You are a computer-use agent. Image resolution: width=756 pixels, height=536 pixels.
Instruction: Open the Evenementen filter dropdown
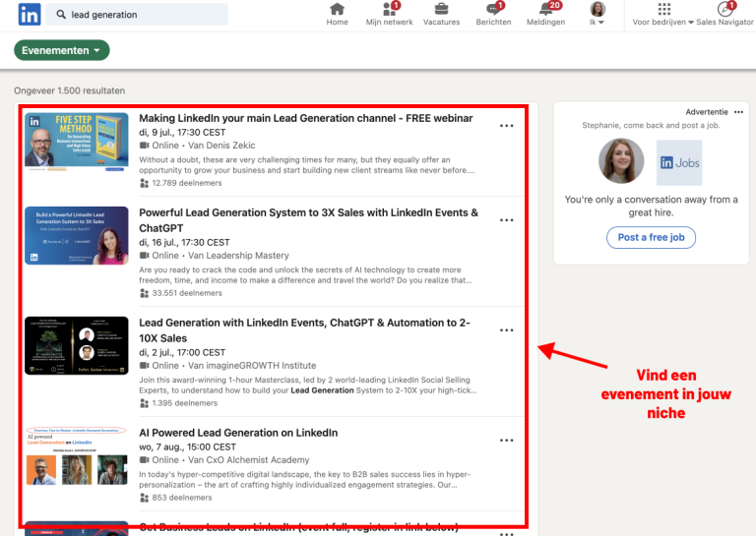point(62,50)
